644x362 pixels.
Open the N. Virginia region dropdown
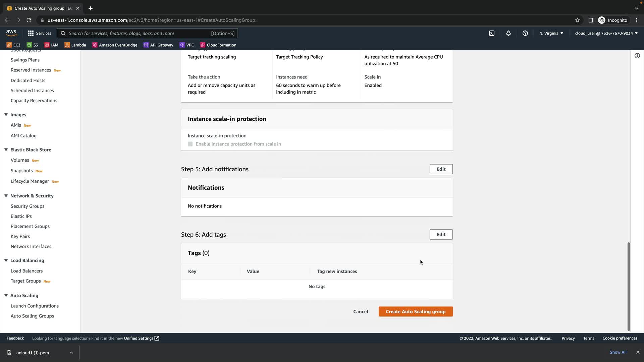click(551, 33)
